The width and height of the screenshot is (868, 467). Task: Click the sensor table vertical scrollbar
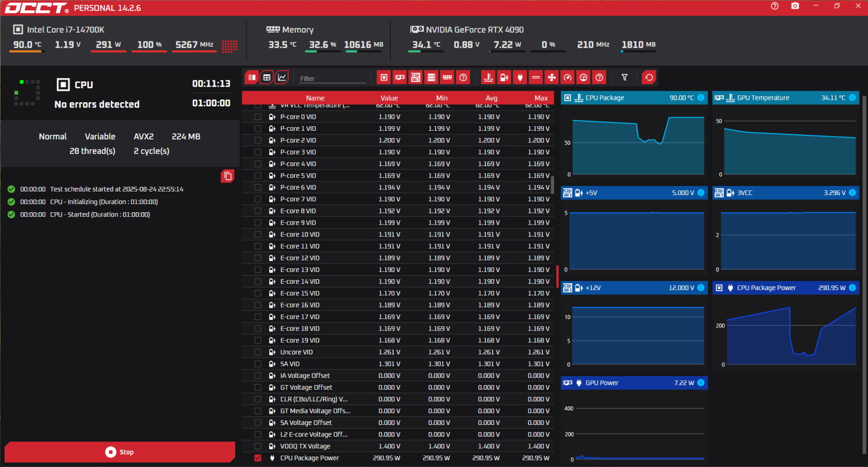[552, 184]
